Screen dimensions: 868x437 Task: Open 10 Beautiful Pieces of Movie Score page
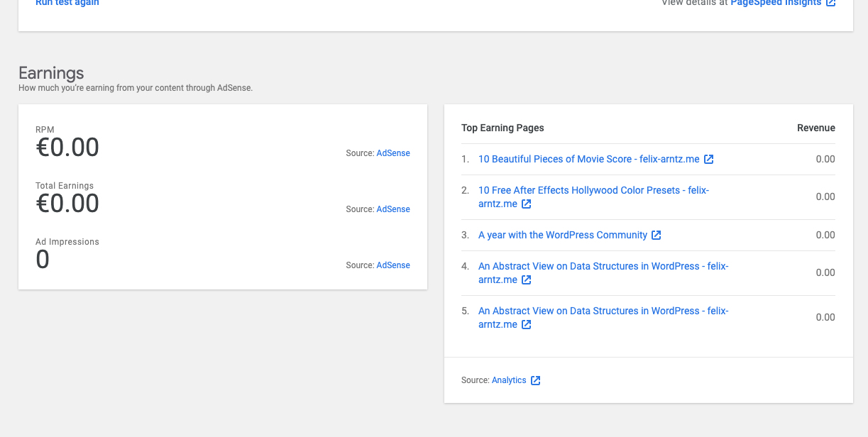589,160
